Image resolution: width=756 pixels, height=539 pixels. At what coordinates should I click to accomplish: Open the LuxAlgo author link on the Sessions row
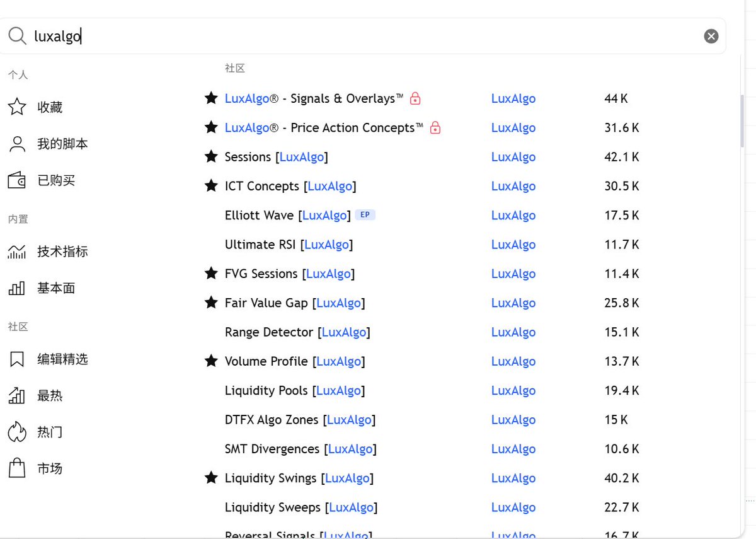point(513,157)
